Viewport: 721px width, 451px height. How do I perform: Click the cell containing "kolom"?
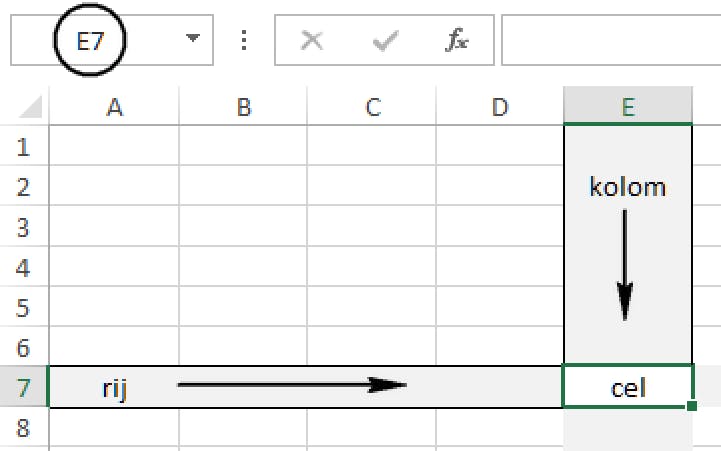click(628, 187)
